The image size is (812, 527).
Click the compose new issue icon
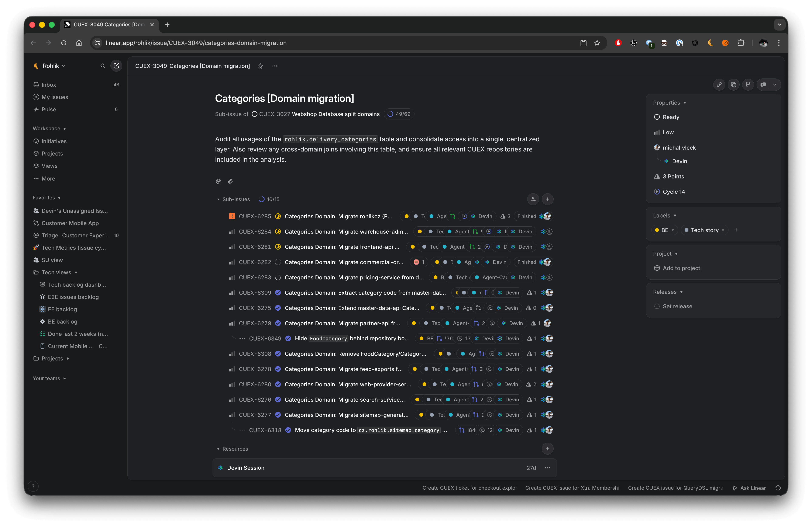click(116, 66)
